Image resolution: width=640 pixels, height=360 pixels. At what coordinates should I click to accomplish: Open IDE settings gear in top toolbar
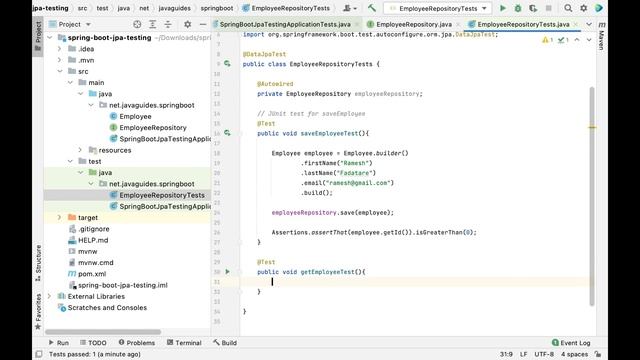pyautogui.click(x=584, y=8)
